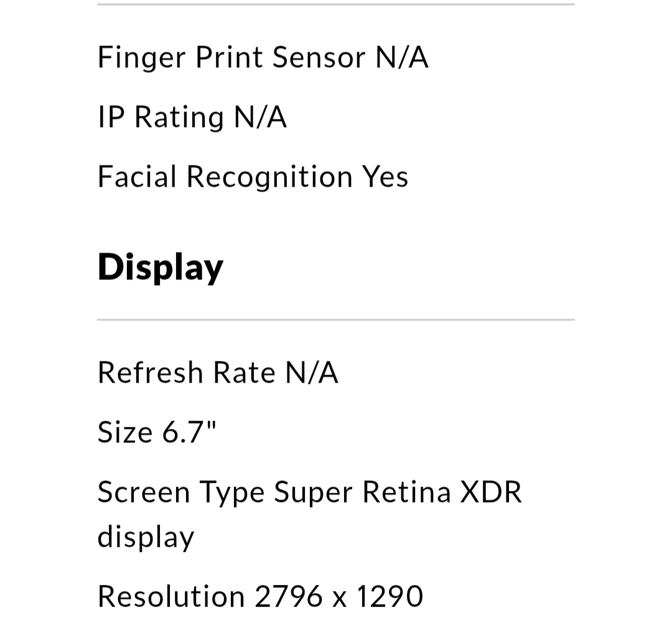Click the word "display" under Screen Type
The width and height of the screenshot is (672, 636).
pos(146,538)
